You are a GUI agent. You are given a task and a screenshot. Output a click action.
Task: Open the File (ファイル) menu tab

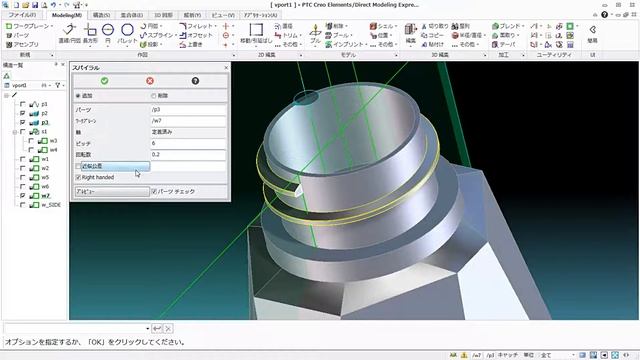pos(22,15)
